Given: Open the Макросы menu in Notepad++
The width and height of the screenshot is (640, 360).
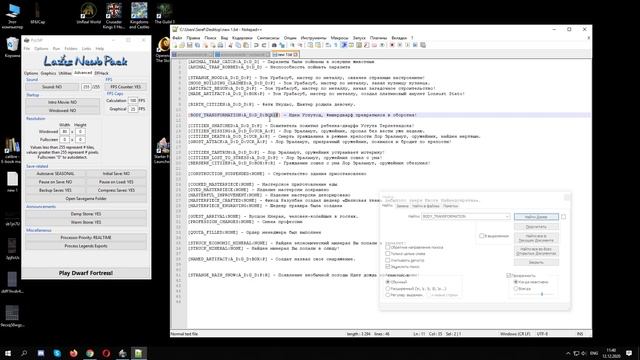Looking at the screenshot, I should click(339, 38).
